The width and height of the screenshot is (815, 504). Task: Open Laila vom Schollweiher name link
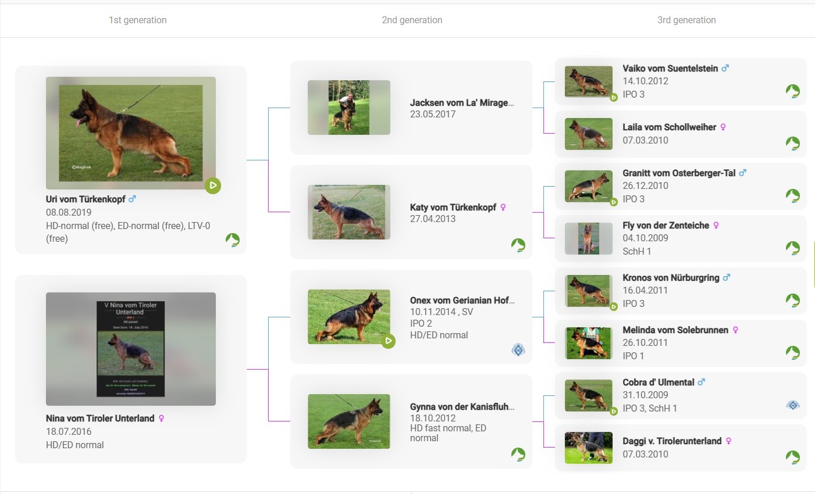669,127
